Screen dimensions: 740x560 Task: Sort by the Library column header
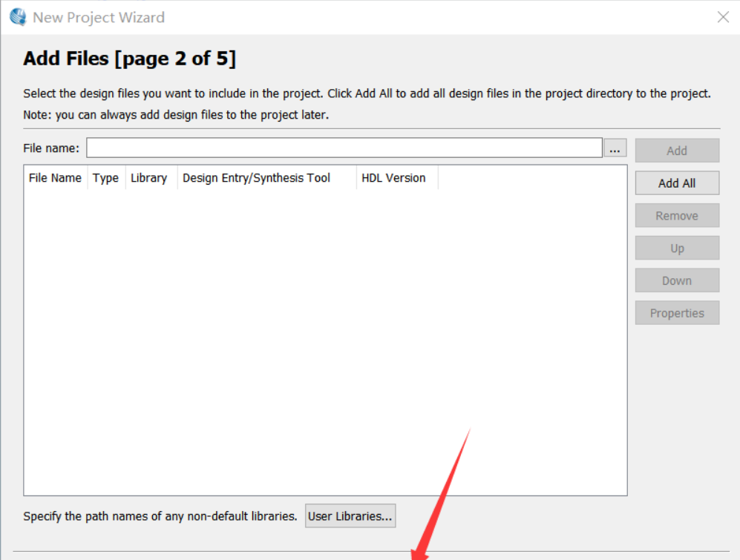click(151, 178)
